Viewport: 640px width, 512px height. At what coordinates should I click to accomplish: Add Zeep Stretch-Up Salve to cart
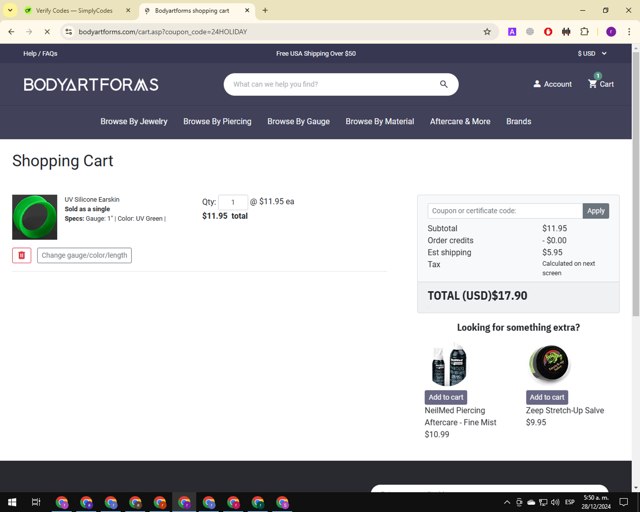point(547,397)
